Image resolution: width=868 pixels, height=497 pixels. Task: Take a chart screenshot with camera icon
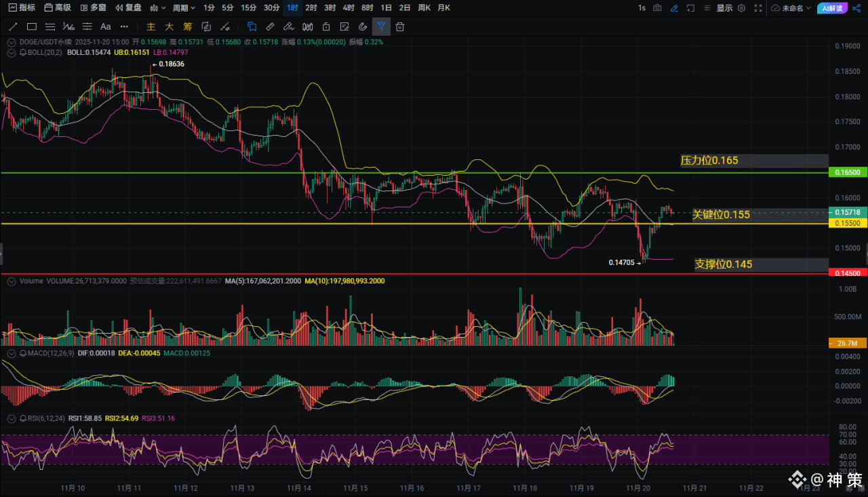pos(657,8)
